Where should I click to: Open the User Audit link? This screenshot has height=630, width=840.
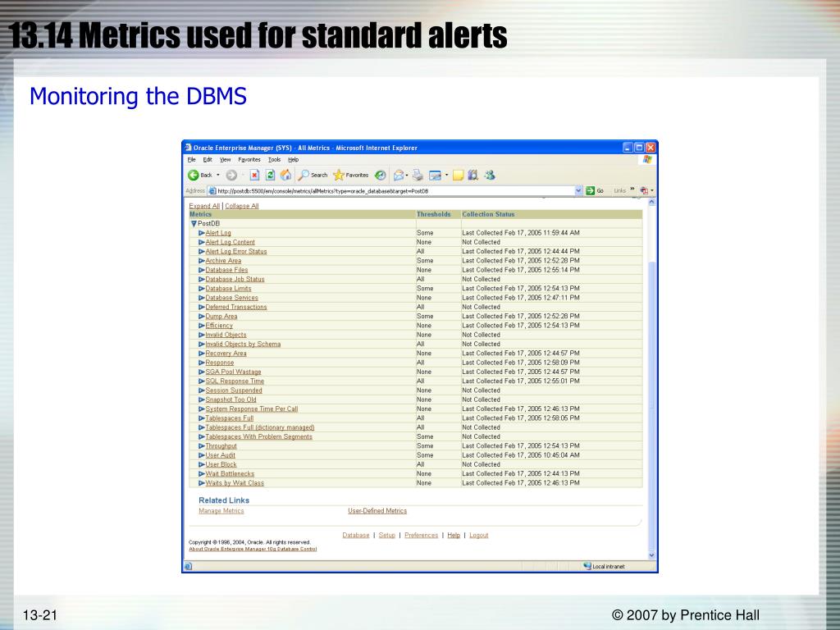[x=220, y=455]
